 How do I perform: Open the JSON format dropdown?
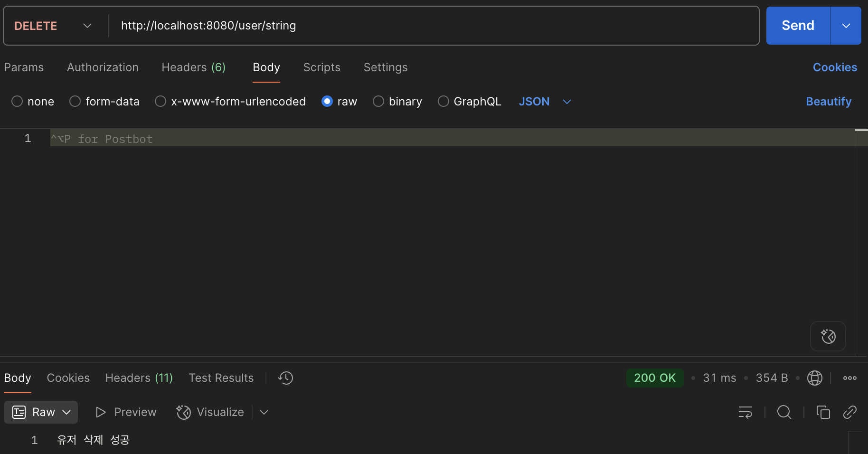click(545, 102)
